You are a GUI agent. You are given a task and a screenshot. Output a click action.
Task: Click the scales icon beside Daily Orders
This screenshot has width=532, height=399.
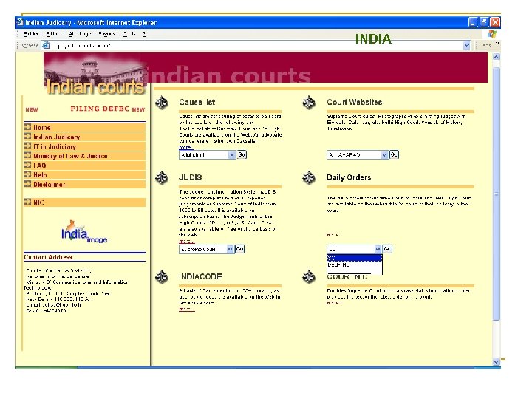point(309,178)
